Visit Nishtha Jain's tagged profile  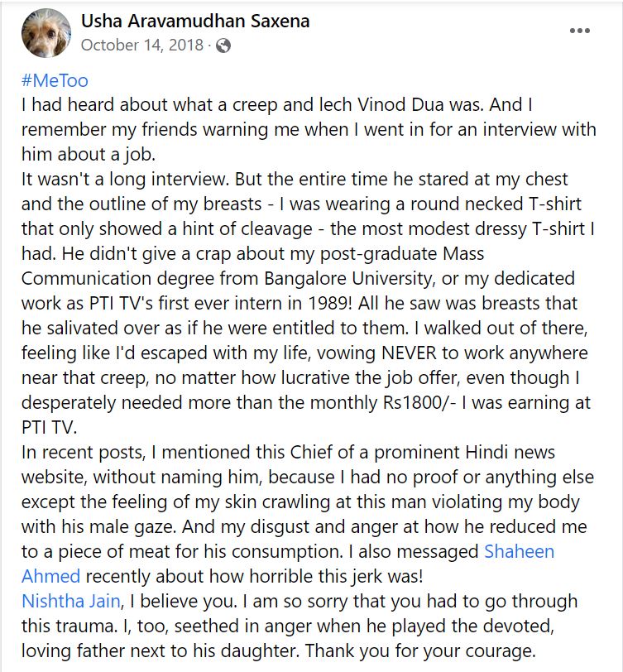tap(70, 602)
